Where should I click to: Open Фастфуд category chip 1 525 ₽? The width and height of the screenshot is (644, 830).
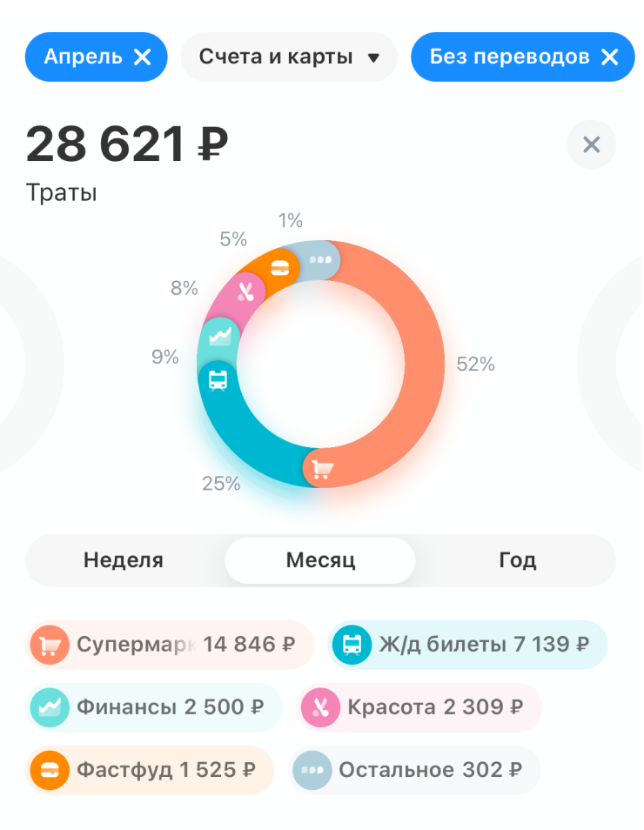(x=150, y=770)
